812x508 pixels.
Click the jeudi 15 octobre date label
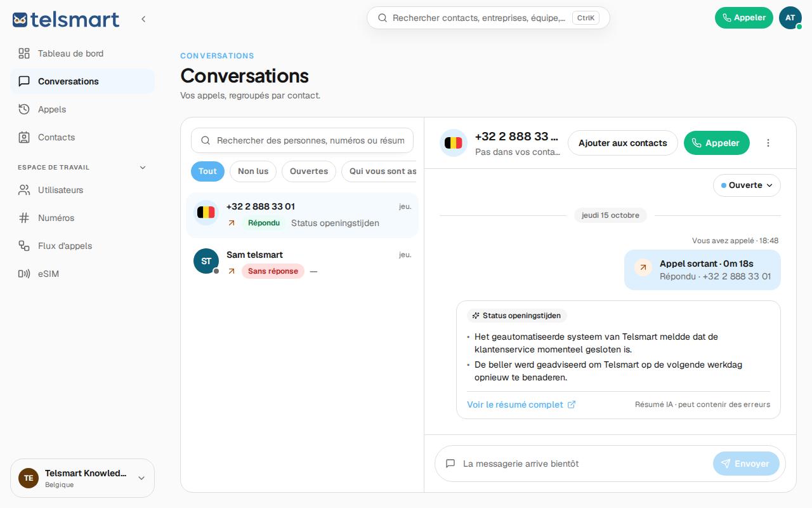610,215
